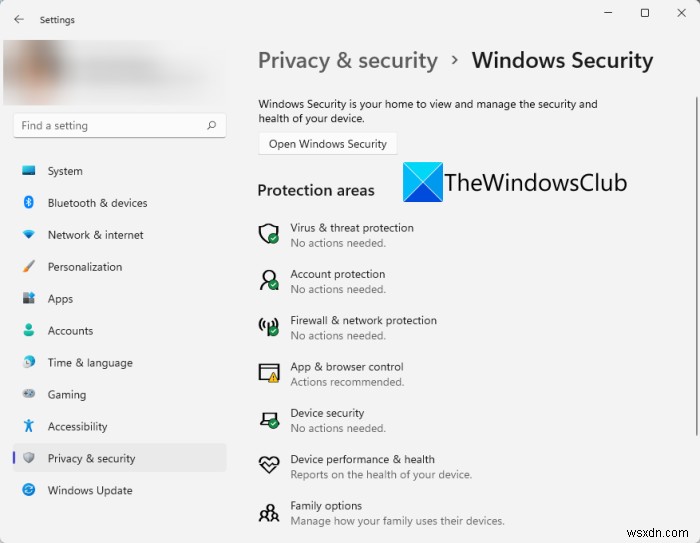
Task: Click the Firewall & network protection icon
Action: 268,327
